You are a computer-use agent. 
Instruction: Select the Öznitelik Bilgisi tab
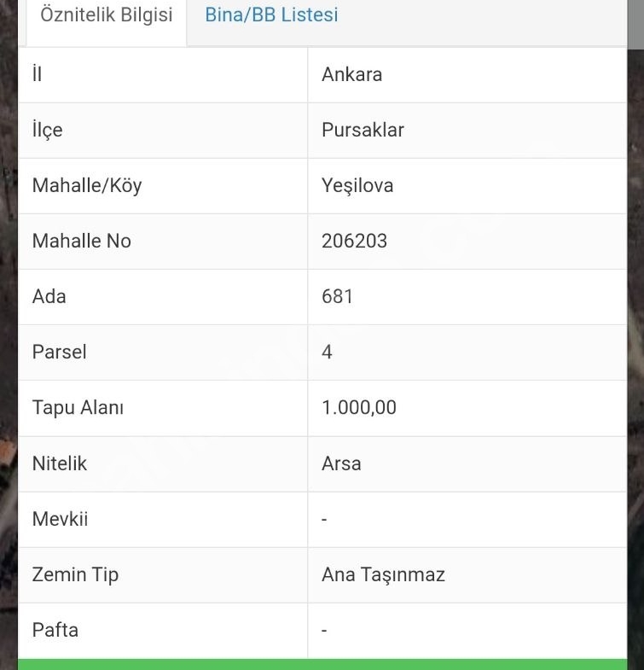(107, 15)
